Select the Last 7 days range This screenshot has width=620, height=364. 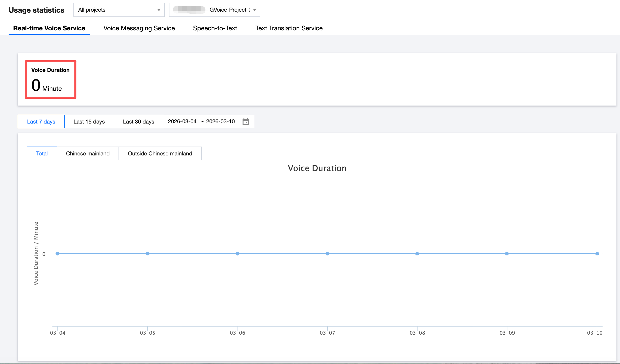(41, 122)
